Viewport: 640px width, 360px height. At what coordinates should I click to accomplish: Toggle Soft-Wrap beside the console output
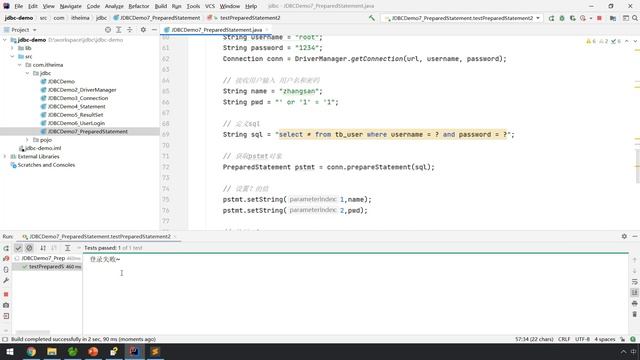point(634,282)
